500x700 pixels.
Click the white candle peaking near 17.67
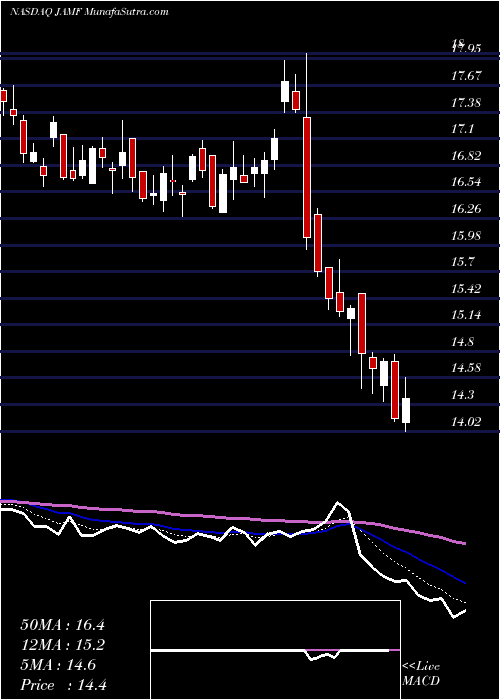click(284, 91)
